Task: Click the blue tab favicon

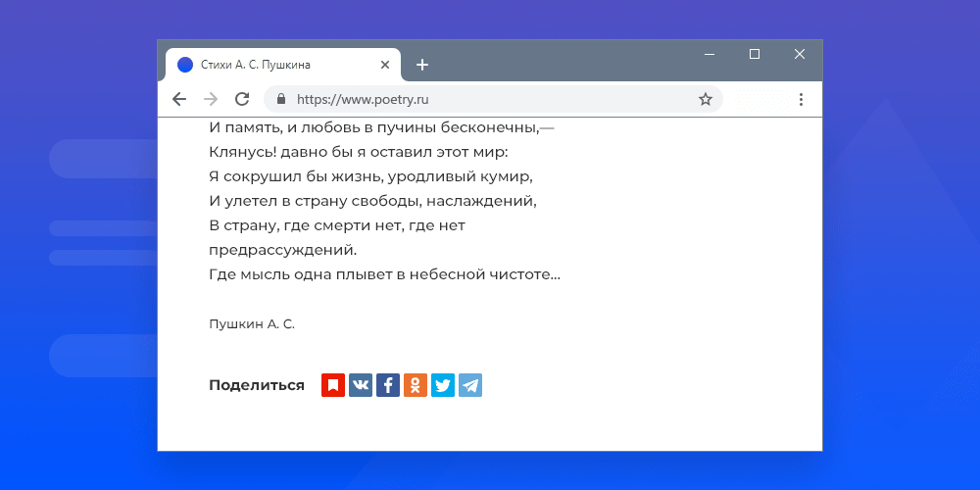Action: point(185,65)
